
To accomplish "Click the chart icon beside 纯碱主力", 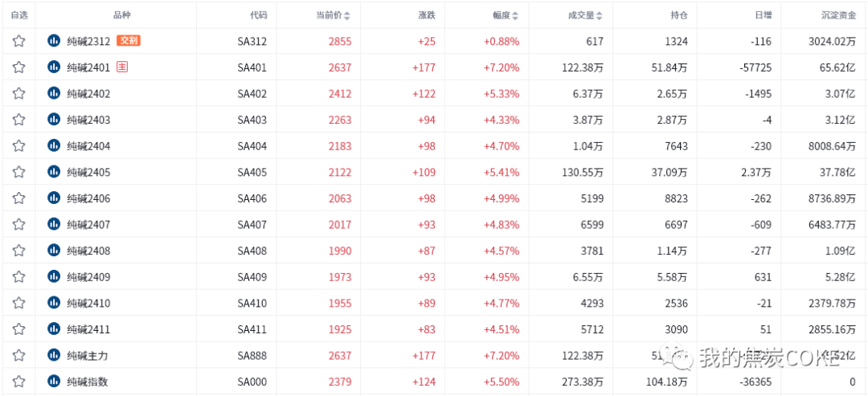I will pyautogui.click(x=54, y=355).
